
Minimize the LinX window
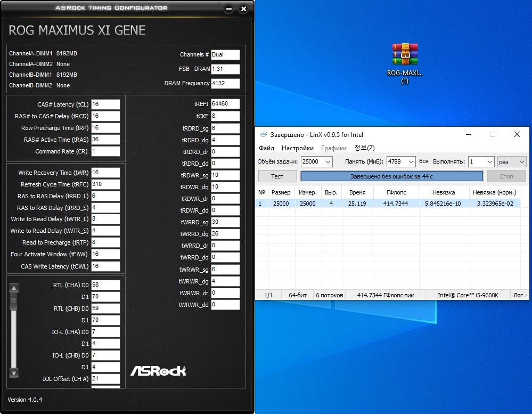click(469, 134)
